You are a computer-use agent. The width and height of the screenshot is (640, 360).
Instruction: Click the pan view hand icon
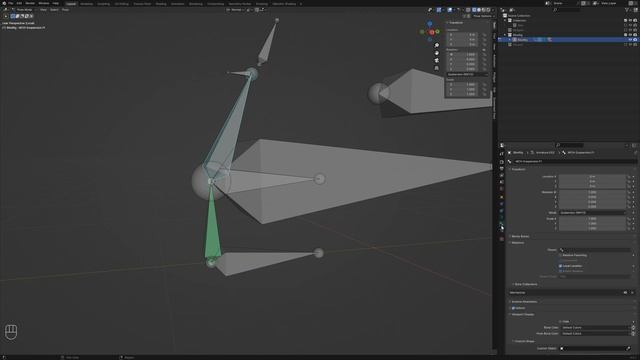click(437, 53)
